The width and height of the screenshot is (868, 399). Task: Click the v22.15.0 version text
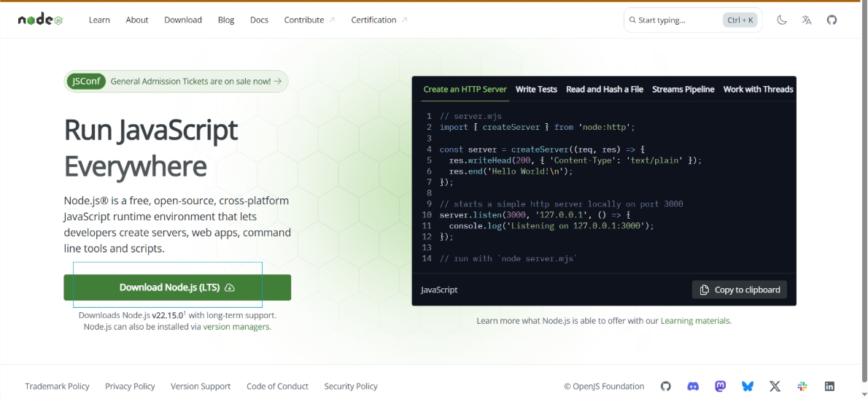(x=168, y=315)
